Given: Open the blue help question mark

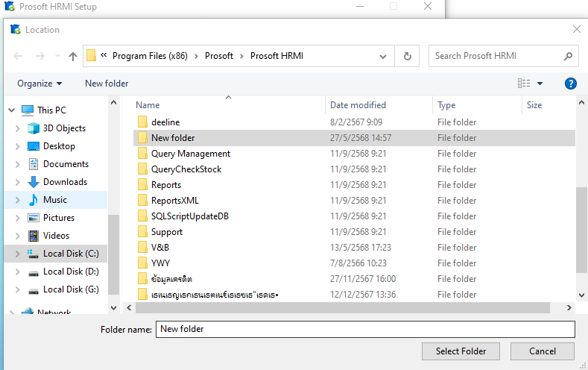Looking at the screenshot, I should click(571, 84).
